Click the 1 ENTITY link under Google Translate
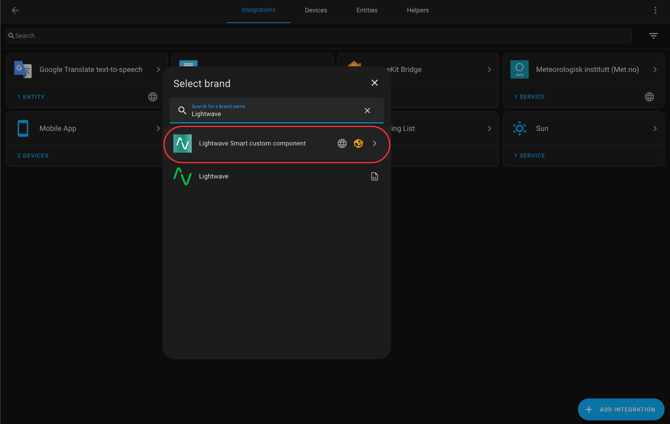The width and height of the screenshot is (670, 424). (x=31, y=97)
